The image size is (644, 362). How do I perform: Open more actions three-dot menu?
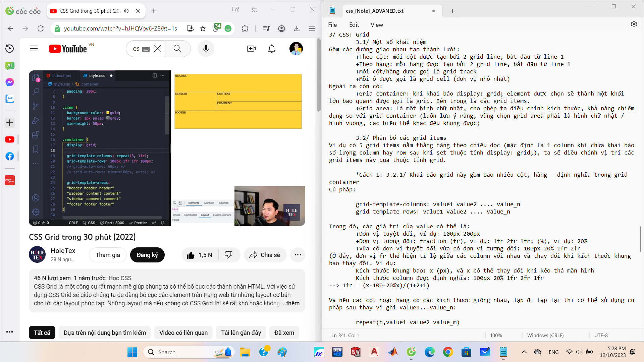pos(298,255)
